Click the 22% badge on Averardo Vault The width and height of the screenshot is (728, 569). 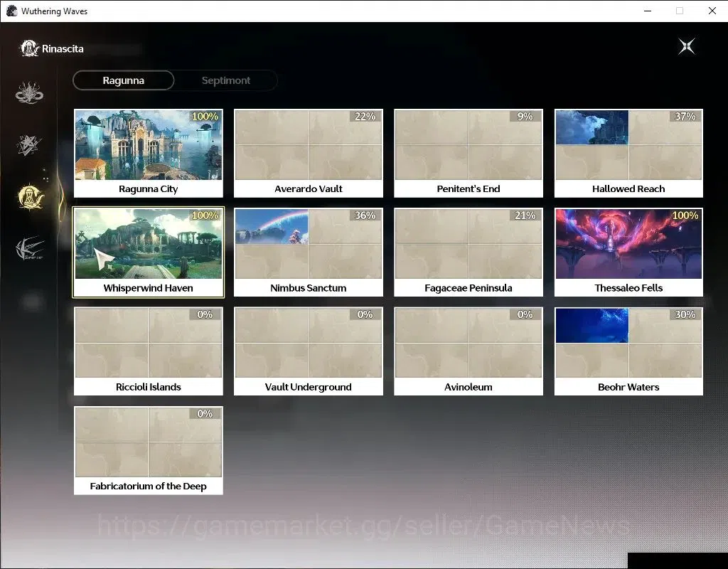[365, 116]
